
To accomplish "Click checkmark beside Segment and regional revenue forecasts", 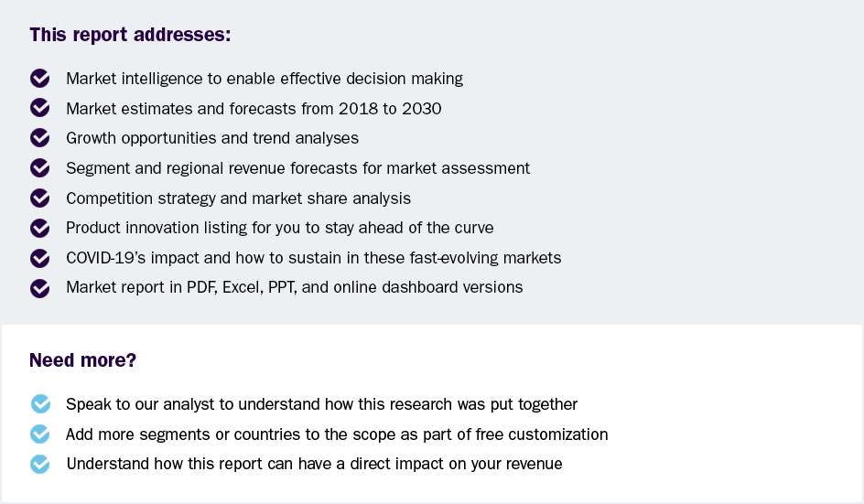I will pos(39,168).
